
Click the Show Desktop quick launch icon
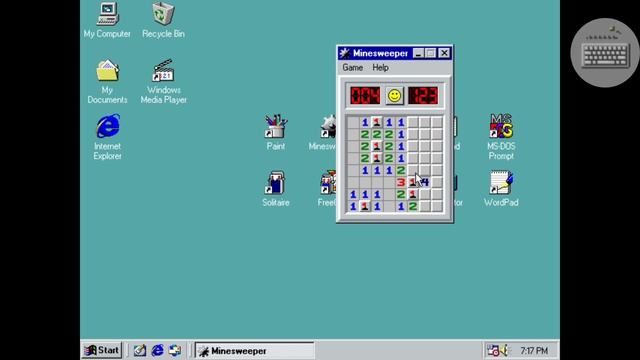[x=140, y=350]
